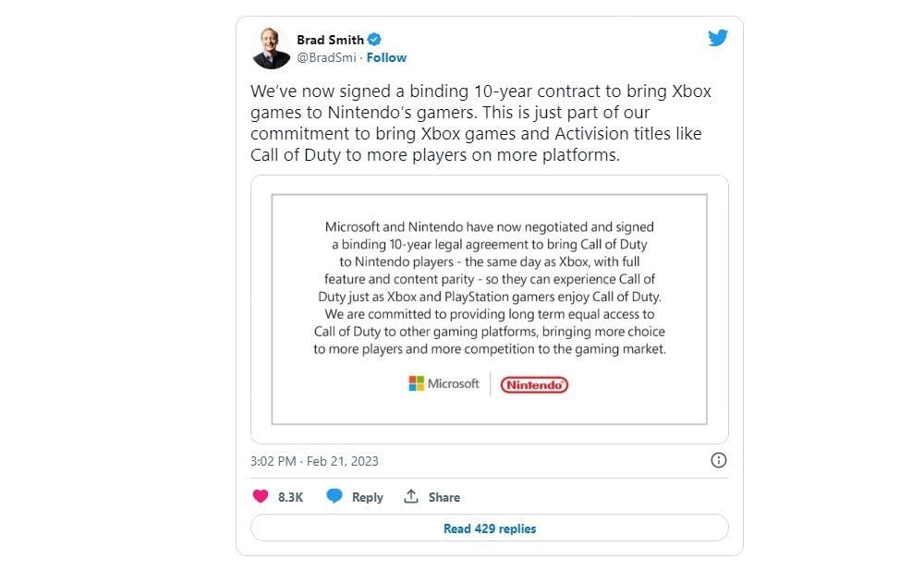The height and width of the screenshot is (571, 924).
Task: Click the Microsoft logo in the image
Action: tap(444, 383)
